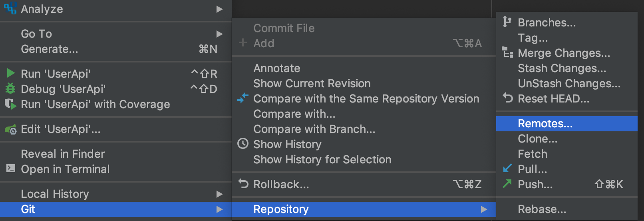Click the Branches fork icon

pos(507,22)
